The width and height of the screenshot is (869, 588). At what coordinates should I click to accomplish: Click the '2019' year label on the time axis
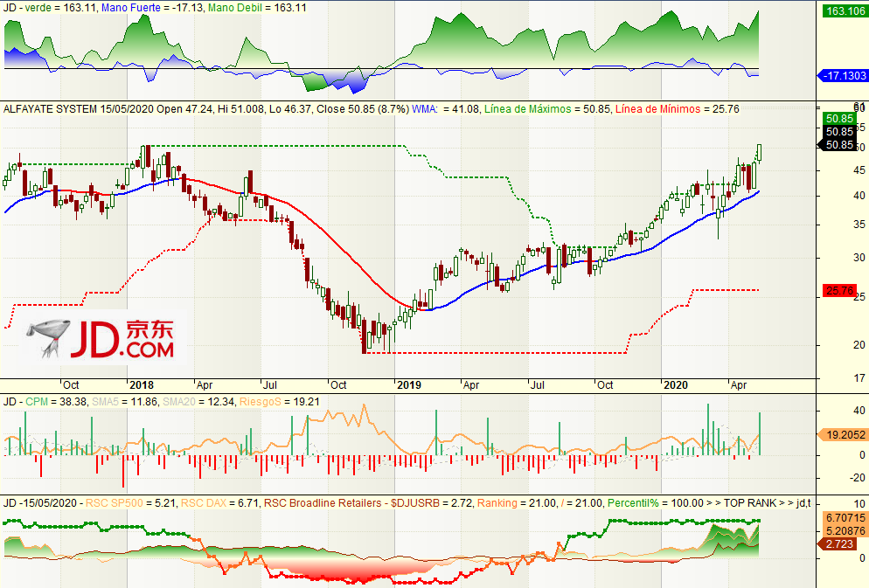click(409, 384)
